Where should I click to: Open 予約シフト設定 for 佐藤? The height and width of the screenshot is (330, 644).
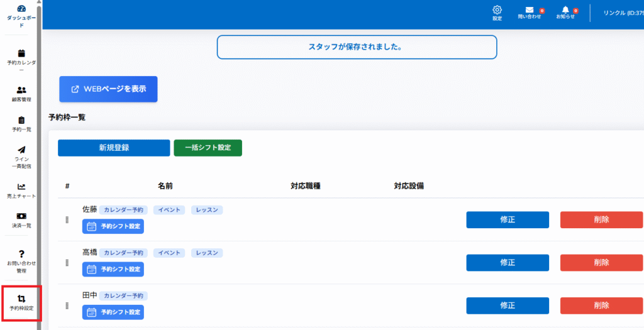pyautogui.click(x=113, y=226)
